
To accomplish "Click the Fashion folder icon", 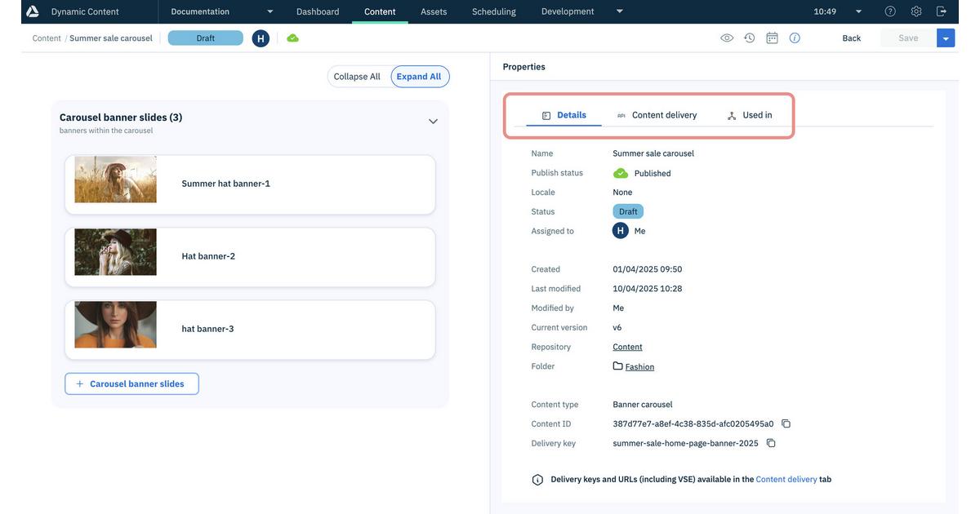I will pos(618,366).
